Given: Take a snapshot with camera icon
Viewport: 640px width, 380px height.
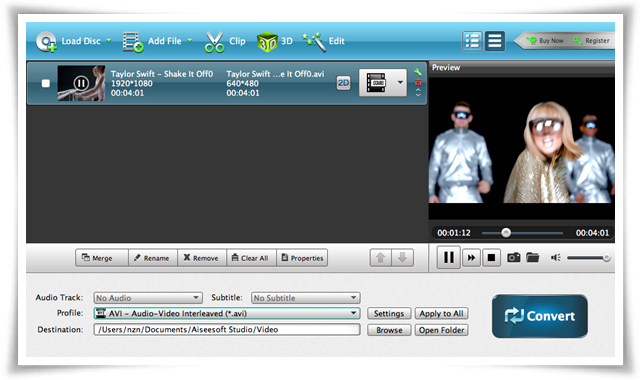Looking at the screenshot, I should [513, 257].
